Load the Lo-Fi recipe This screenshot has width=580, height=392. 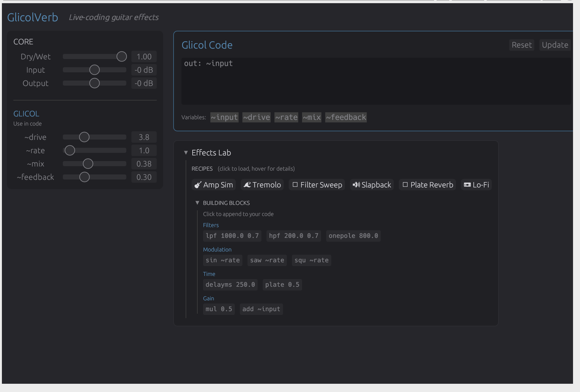coord(476,185)
